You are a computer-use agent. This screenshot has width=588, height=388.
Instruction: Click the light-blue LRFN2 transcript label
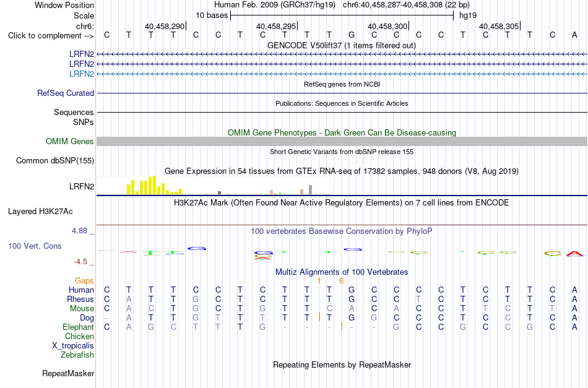coord(81,74)
